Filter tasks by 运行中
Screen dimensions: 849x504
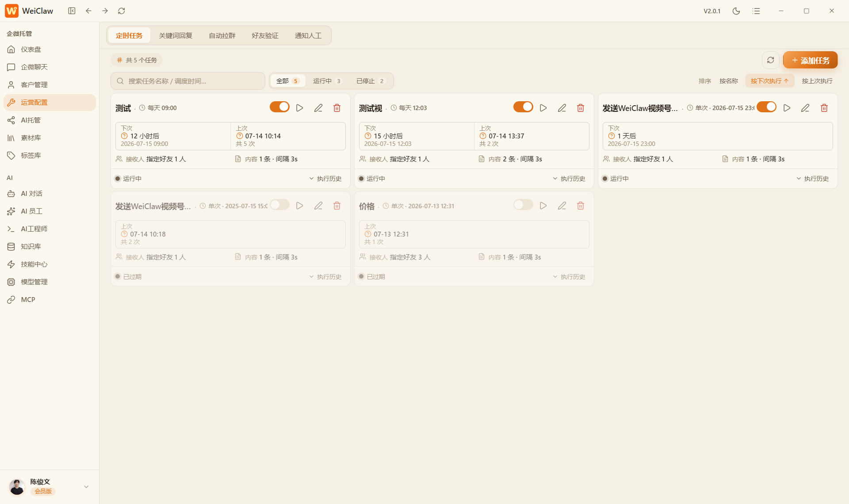pos(327,81)
